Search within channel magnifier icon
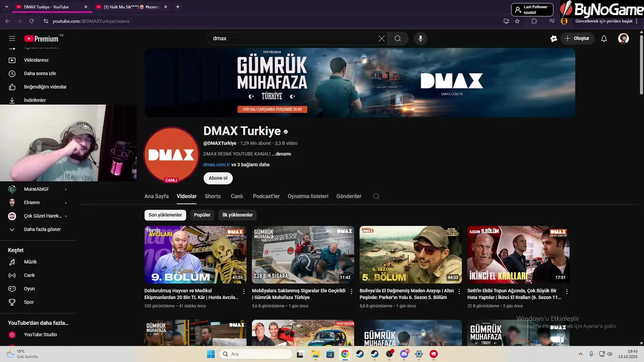644x362 pixels. 376,196
